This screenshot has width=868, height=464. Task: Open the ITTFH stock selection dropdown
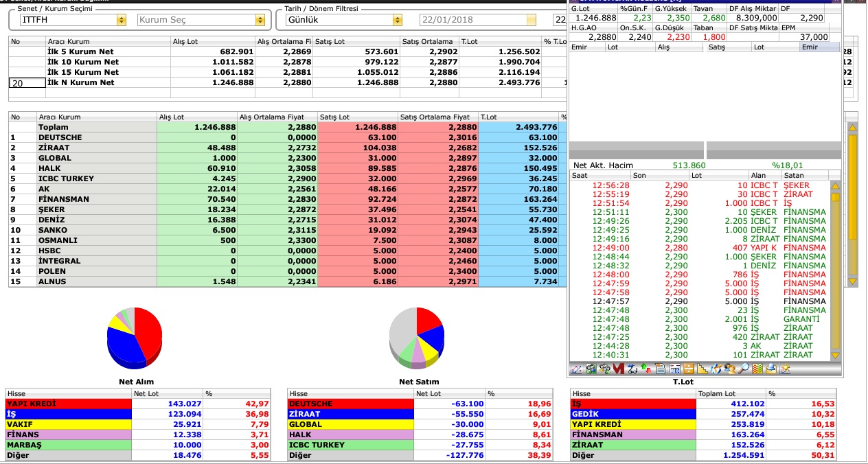pyautogui.click(x=122, y=20)
